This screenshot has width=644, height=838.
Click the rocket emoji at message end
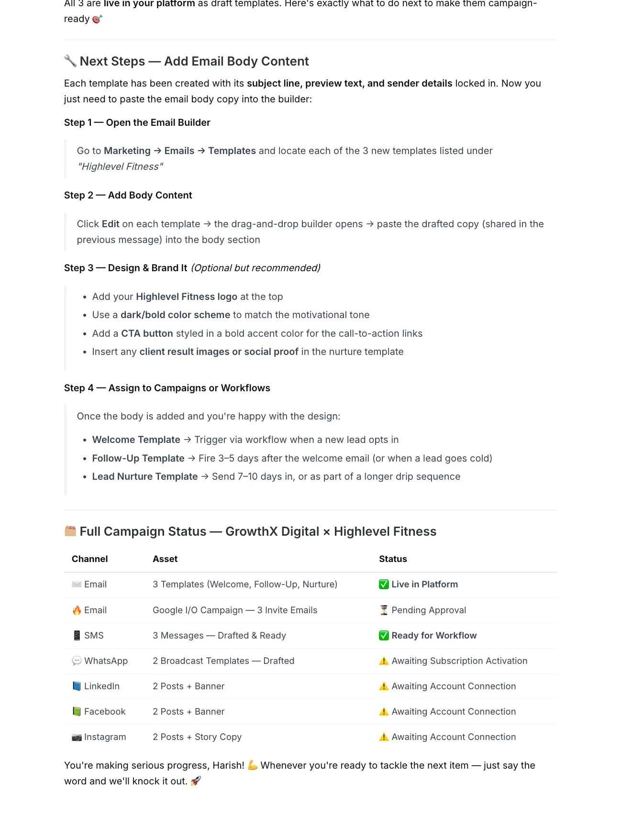pos(196,781)
